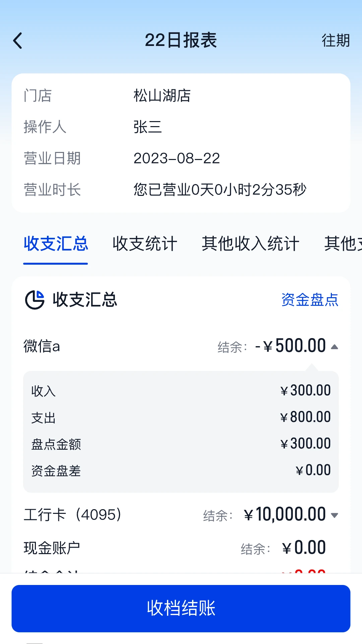362x644 pixels.
Task: Open the 资金盘点 link
Action: pos(310,300)
